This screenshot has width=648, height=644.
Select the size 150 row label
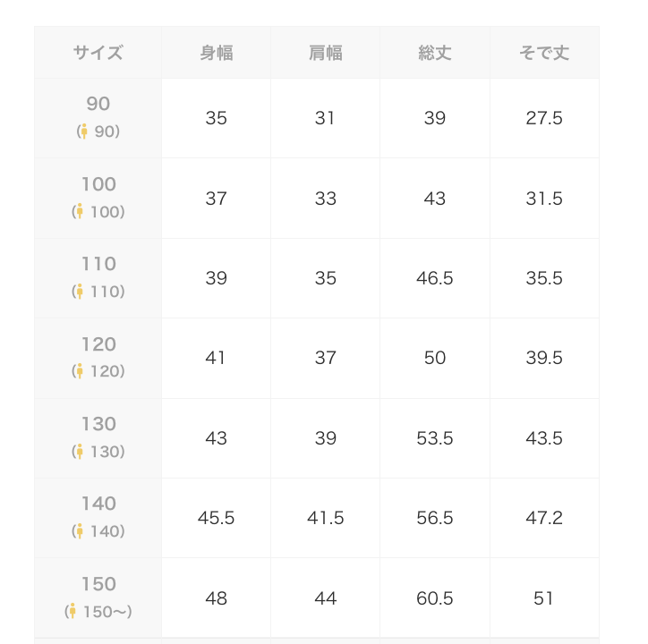click(x=98, y=584)
